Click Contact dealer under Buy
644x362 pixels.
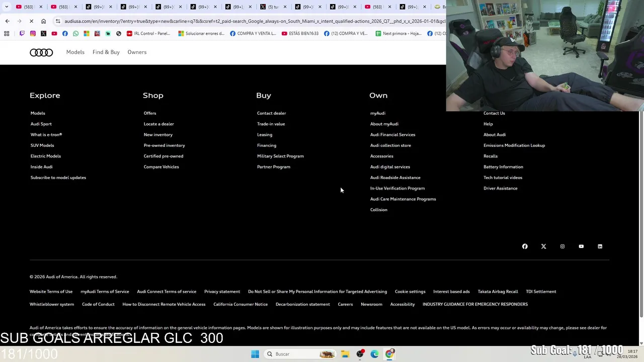272,113
